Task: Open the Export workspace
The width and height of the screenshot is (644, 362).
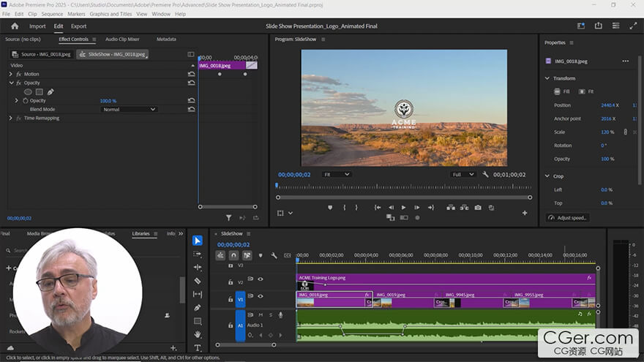Action: [x=78, y=26]
